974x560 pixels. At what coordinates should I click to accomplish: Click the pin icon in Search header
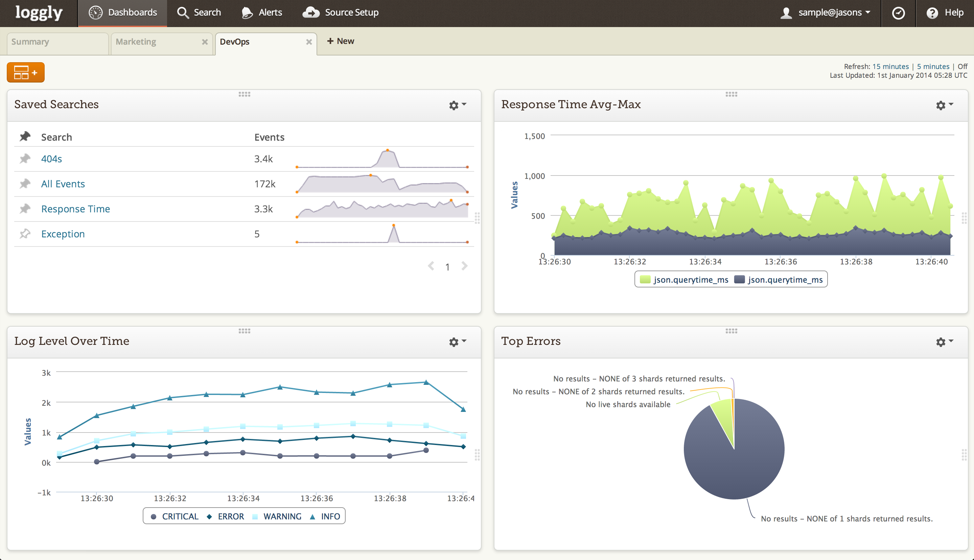25,137
